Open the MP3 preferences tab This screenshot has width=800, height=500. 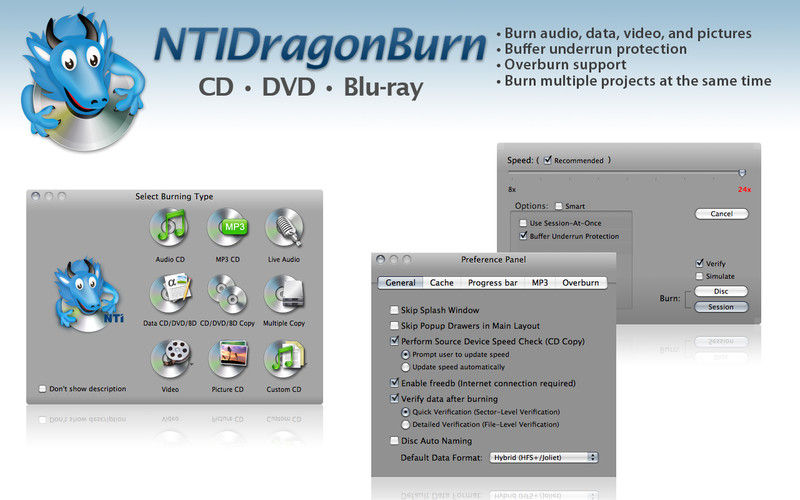pyautogui.click(x=540, y=283)
